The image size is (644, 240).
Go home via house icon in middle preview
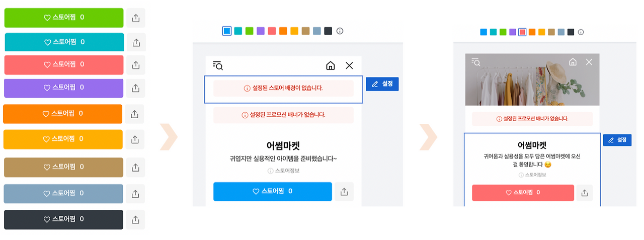331,65
